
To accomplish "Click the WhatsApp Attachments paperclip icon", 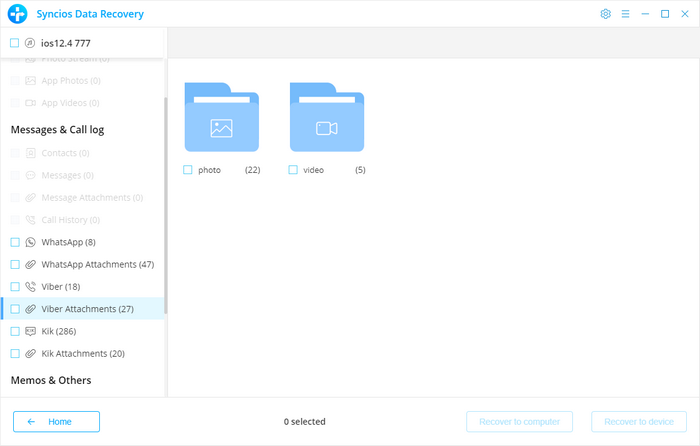I will click(31, 264).
